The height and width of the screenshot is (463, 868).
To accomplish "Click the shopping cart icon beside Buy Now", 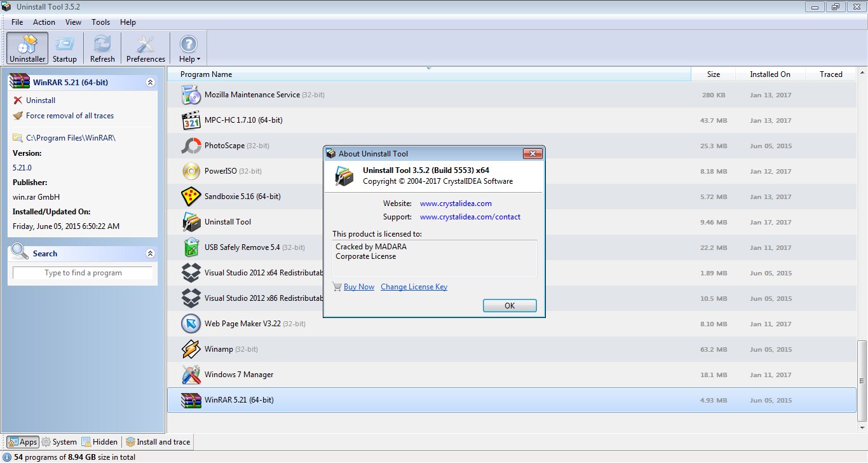I will [x=337, y=287].
